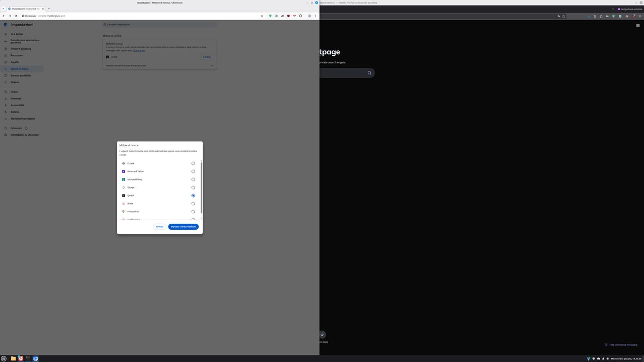Open Ripristina impostazioni section

(x=23, y=119)
